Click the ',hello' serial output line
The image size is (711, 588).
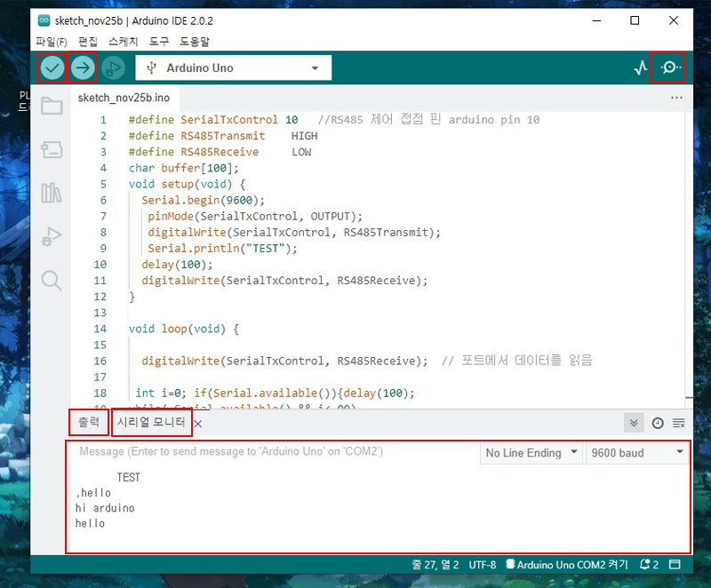93,493
